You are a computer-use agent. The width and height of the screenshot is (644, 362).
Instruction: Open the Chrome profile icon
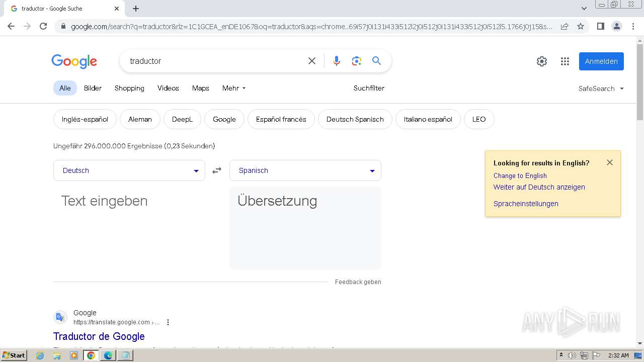coord(617,26)
